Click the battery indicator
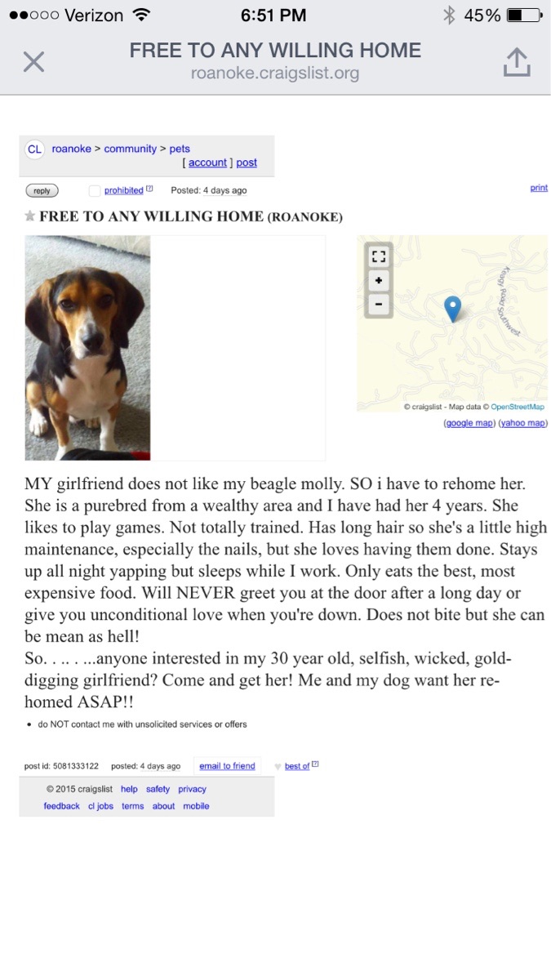Screen dimensions: 551x980 (522, 14)
